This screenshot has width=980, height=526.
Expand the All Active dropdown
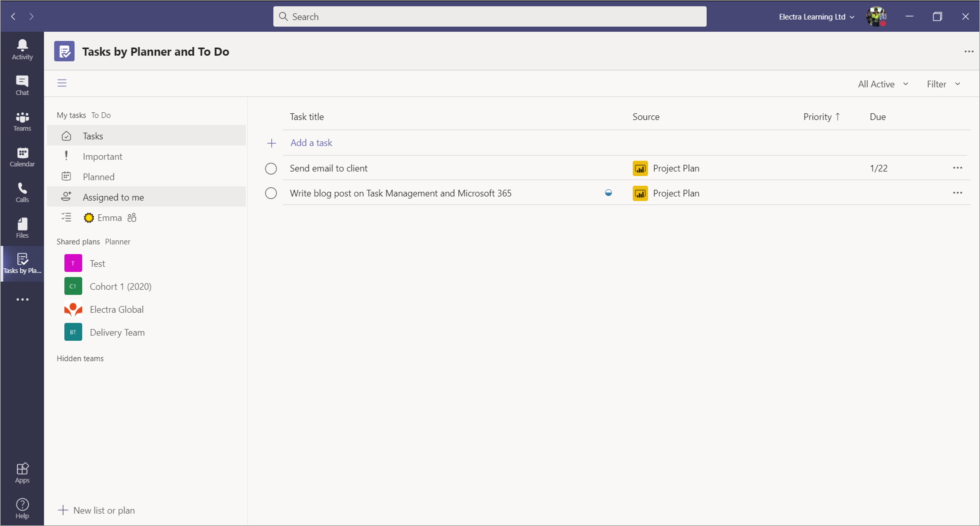883,84
